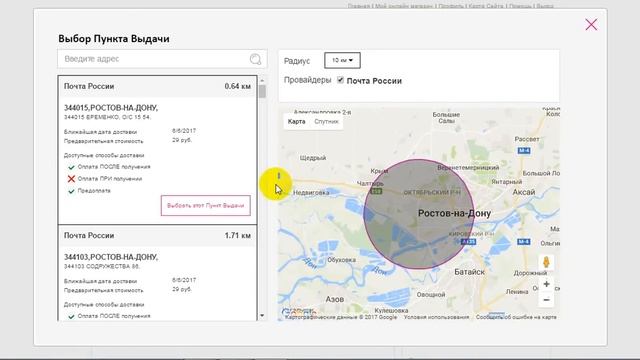Click the 'Чалтырь' label on the map
The height and width of the screenshot is (360, 640).
point(370,184)
